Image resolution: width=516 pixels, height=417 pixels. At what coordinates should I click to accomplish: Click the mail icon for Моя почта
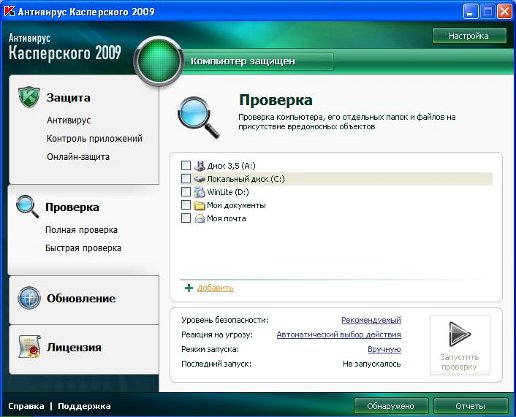coord(199,219)
